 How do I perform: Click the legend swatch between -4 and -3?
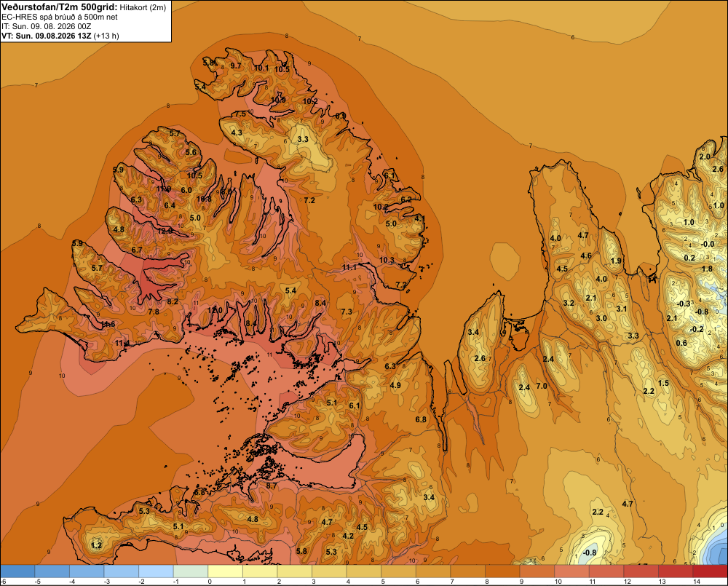click(87, 571)
